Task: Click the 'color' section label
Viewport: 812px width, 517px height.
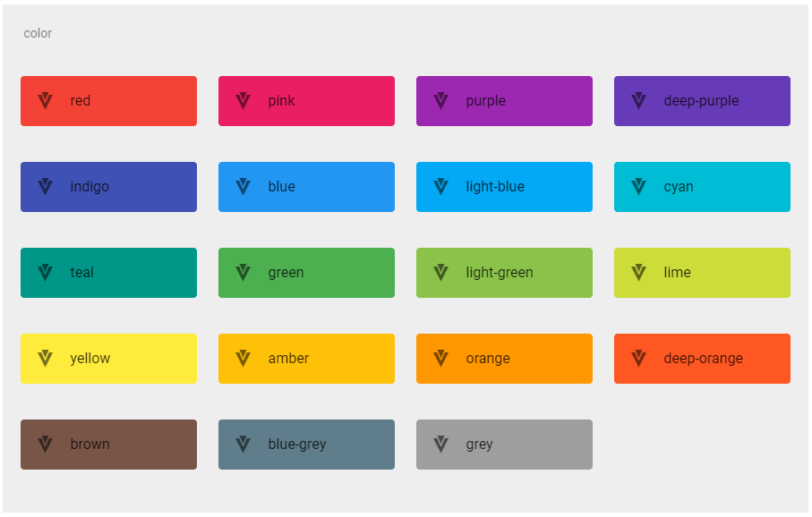Action: click(x=38, y=33)
